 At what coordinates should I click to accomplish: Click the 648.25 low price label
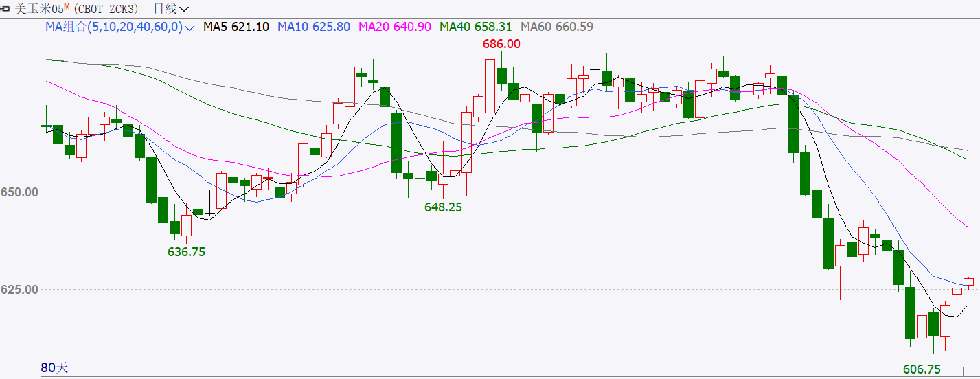coord(443,207)
